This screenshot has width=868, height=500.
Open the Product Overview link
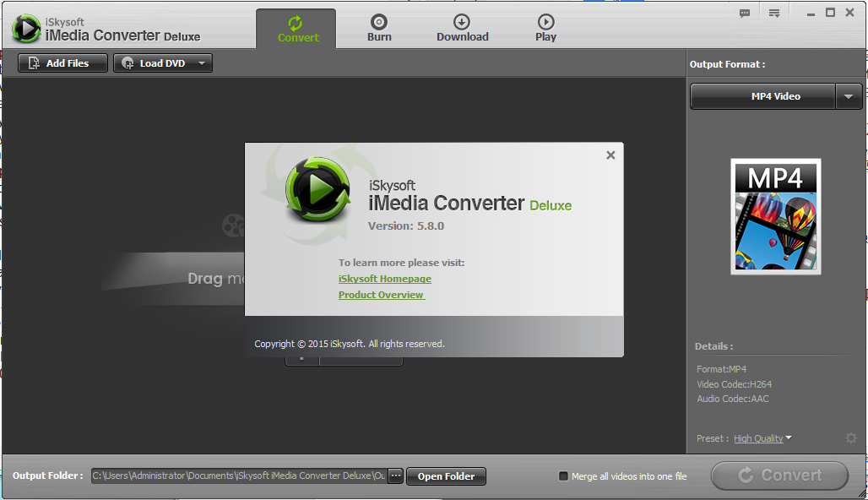click(x=381, y=295)
